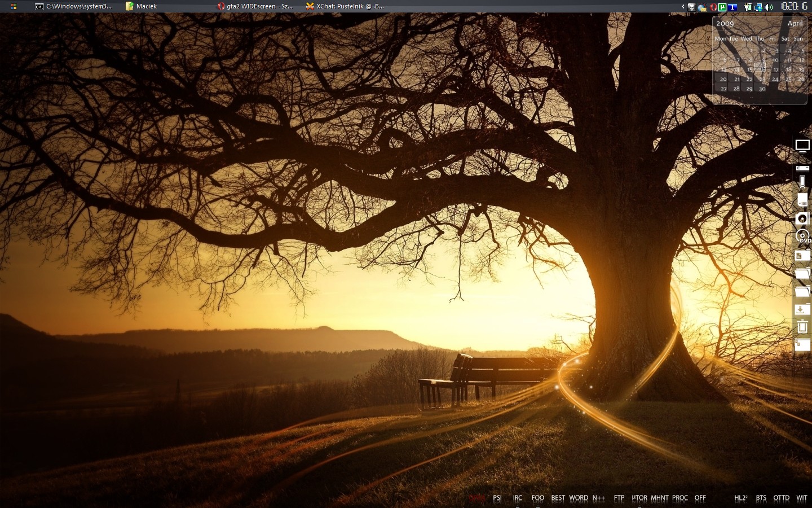Launch WORD from the dock
Viewport: 812px width, 508px height.
click(579, 498)
